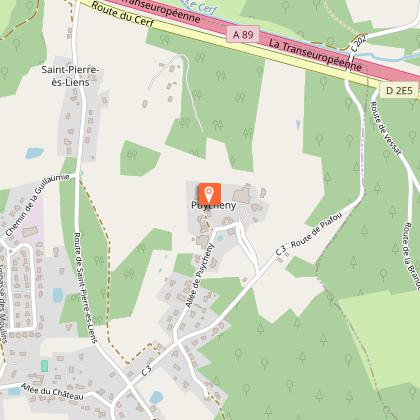The height and width of the screenshot is (420, 420).
Task: Click the Chemin de la Guillaumie label
Action: (37, 205)
